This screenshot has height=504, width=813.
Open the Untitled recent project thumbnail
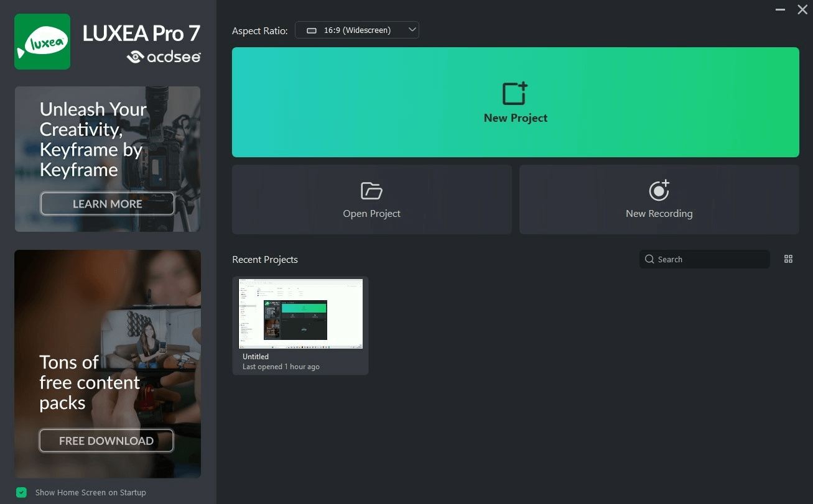coord(300,314)
